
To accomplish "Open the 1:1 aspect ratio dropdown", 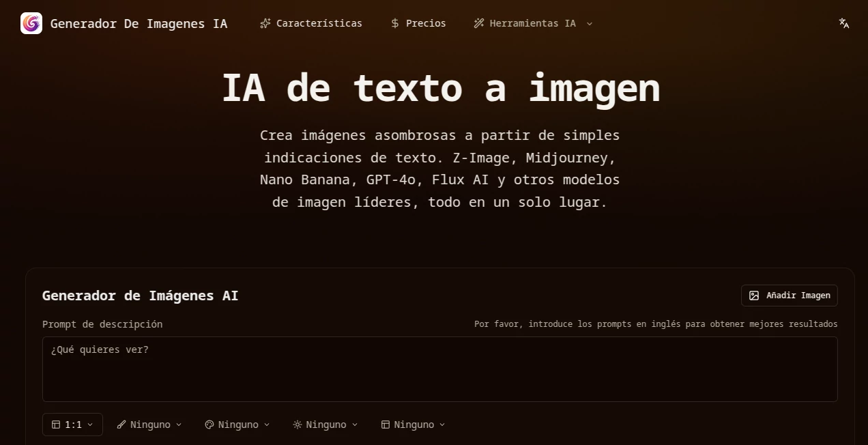I will point(72,424).
